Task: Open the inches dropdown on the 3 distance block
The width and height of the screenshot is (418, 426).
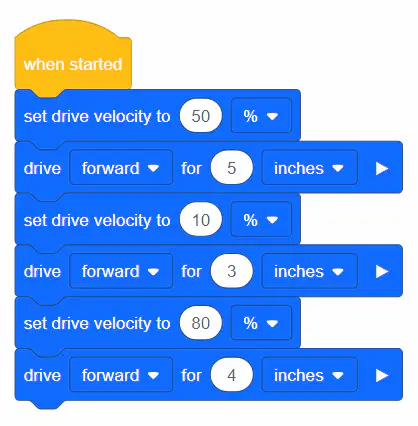Action: [x=309, y=271]
